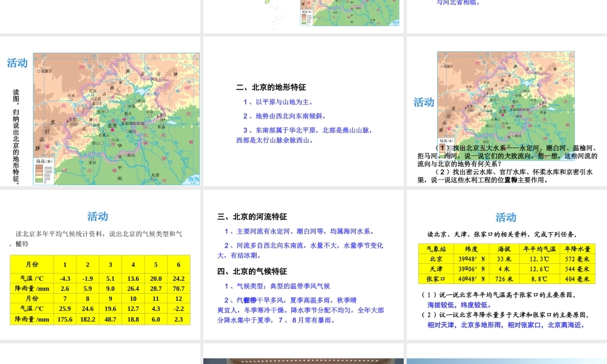The width and height of the screenshot is (607, 364).
Task: Click the rainfall cell 572 毫米
Action: (x=578, y=259)
